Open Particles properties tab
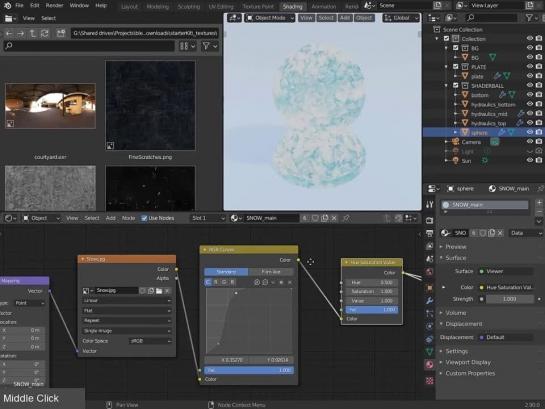This screenshot has height=409, width=545. [x=430, y=313]
